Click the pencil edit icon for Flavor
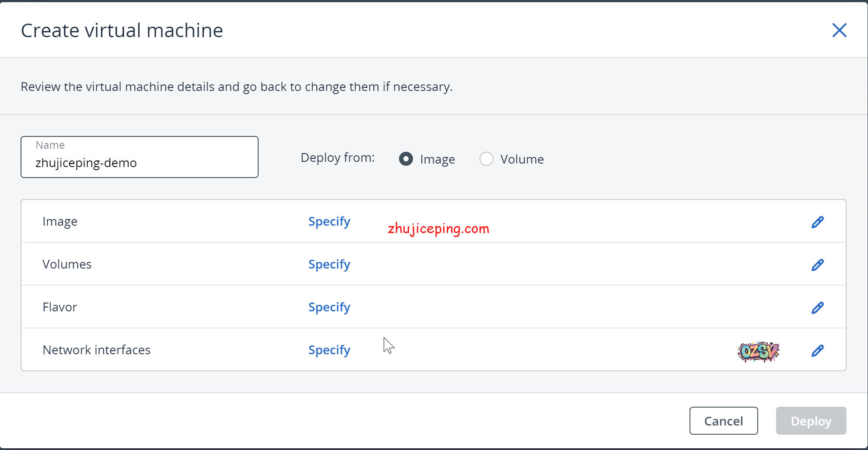This screenshot has width=868, height=450. [x=817, y=308]
